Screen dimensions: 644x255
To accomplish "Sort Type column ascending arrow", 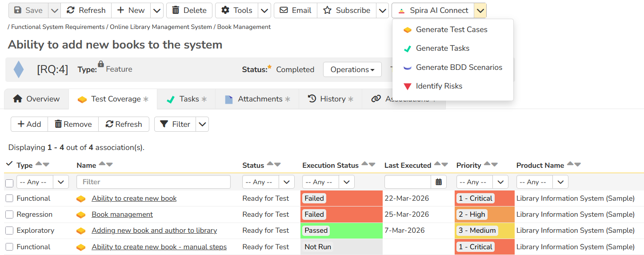I will coord(39,164).
